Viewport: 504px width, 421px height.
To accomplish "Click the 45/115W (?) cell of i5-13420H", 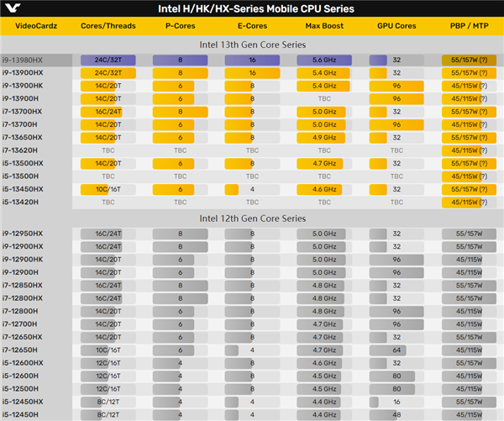I will [469, 203].
